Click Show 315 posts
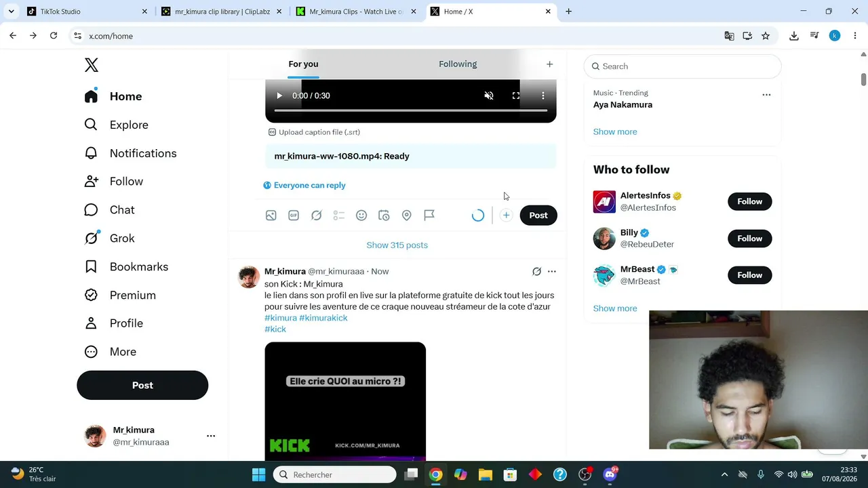The image size is (868, 488). (x=397, y=245)
